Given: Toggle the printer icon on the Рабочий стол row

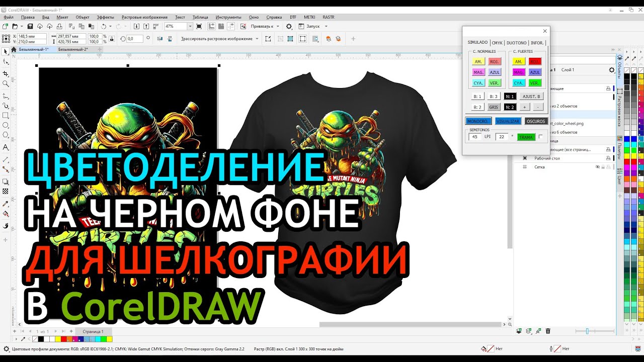Looking at the screenshot, I should point(608,158).
